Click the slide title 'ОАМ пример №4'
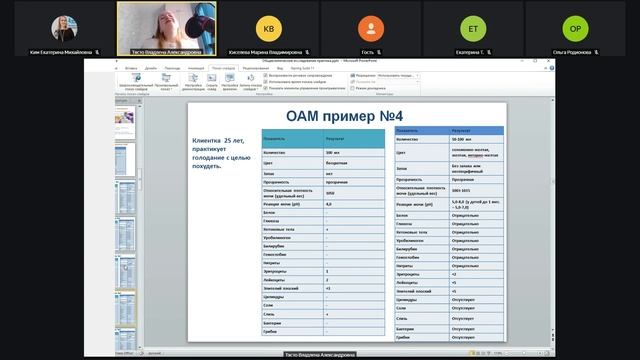Screen dimensions: 640x360 344,116
